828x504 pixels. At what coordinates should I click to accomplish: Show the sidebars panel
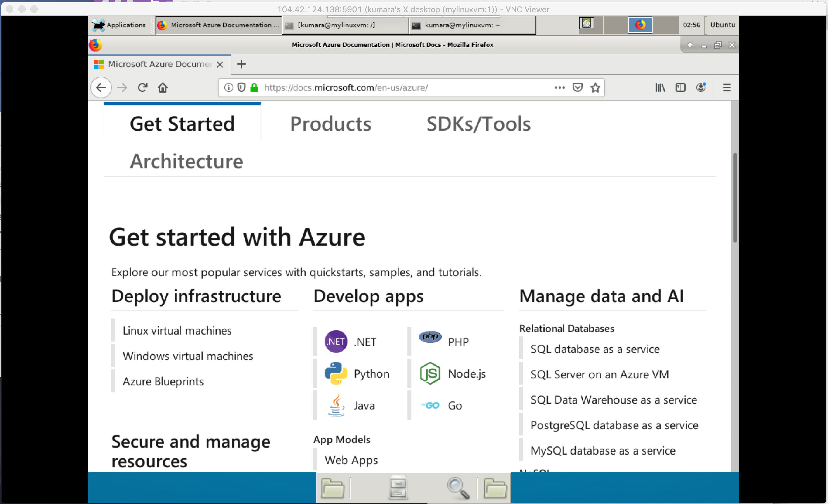click(680, 88)
